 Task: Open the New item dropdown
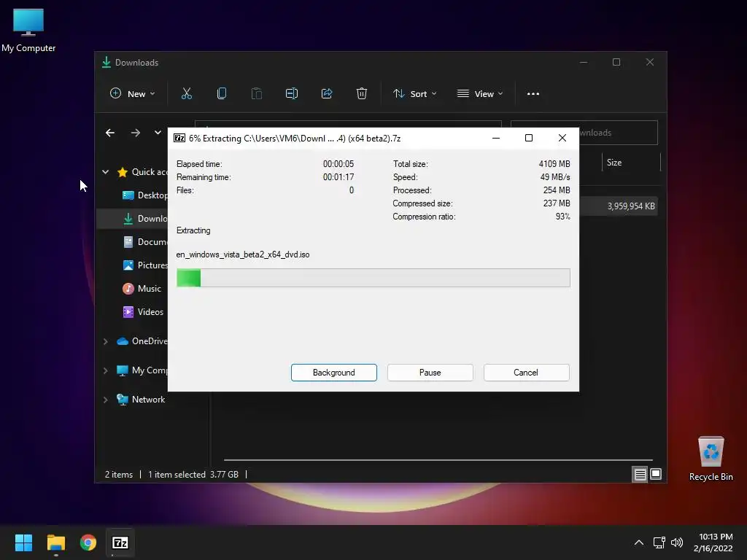point(133,94)
